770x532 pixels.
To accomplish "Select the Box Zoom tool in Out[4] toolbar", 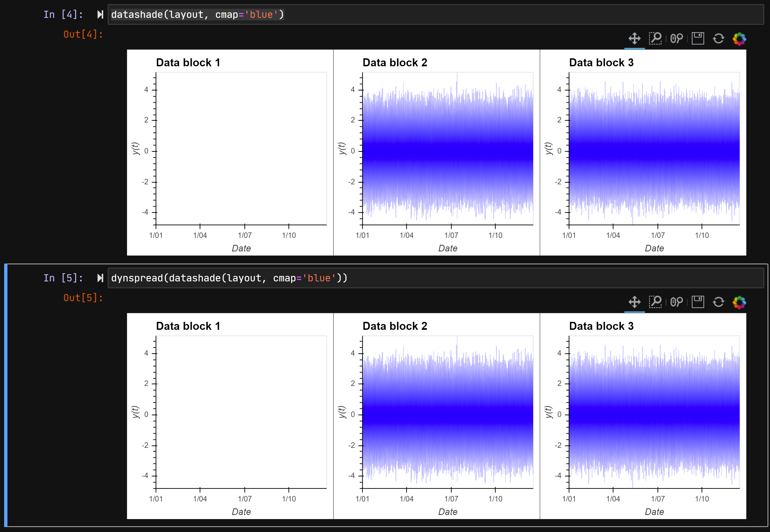I will pyautogui.click(x=655, y=38).
